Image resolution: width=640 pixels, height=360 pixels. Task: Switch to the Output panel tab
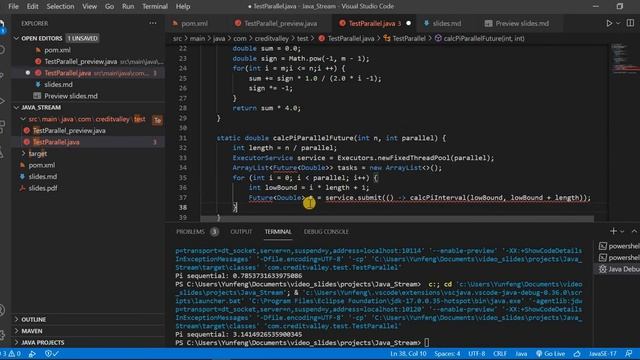pos(241,231)
